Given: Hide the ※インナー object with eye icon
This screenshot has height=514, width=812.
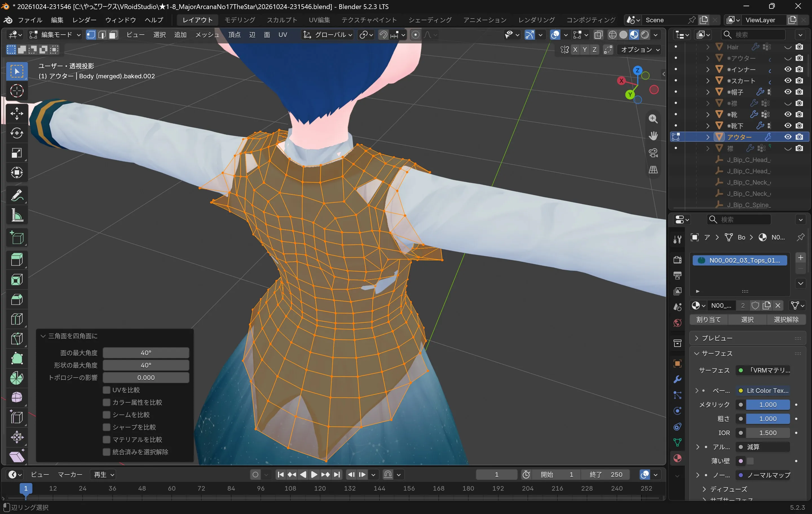Looking at the screenshot, I should [788, 69].
